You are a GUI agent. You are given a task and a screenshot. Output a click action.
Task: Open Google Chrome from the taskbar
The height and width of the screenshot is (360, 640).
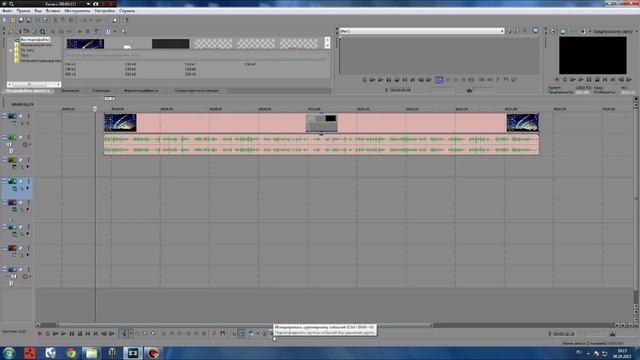click(x=71, y=353)
